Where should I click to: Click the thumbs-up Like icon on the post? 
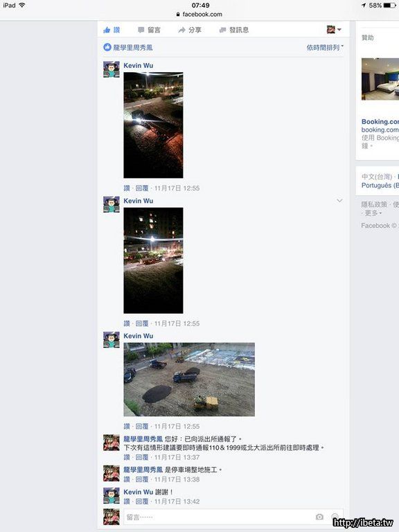(107, 30)
